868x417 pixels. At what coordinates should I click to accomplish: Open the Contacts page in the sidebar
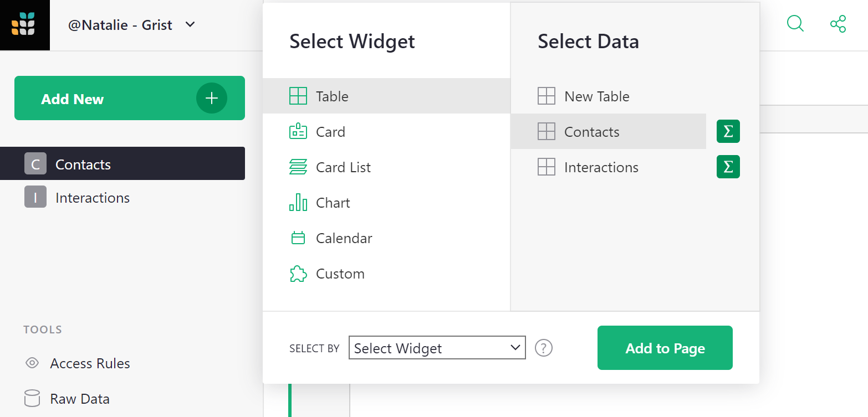83,163
